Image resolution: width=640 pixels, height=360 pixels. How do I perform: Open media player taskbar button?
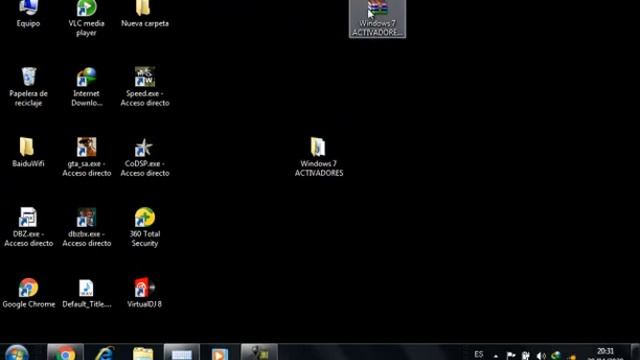[220, 353]
